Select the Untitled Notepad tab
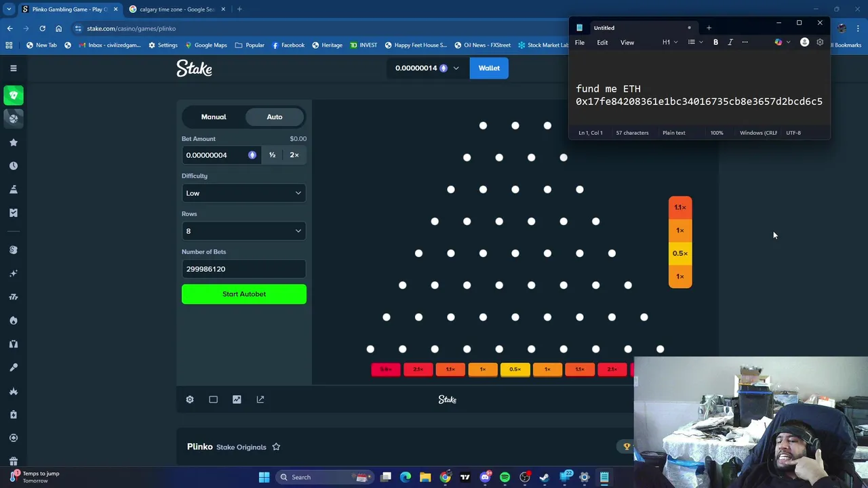868x488 pixels. pos(634,28)
